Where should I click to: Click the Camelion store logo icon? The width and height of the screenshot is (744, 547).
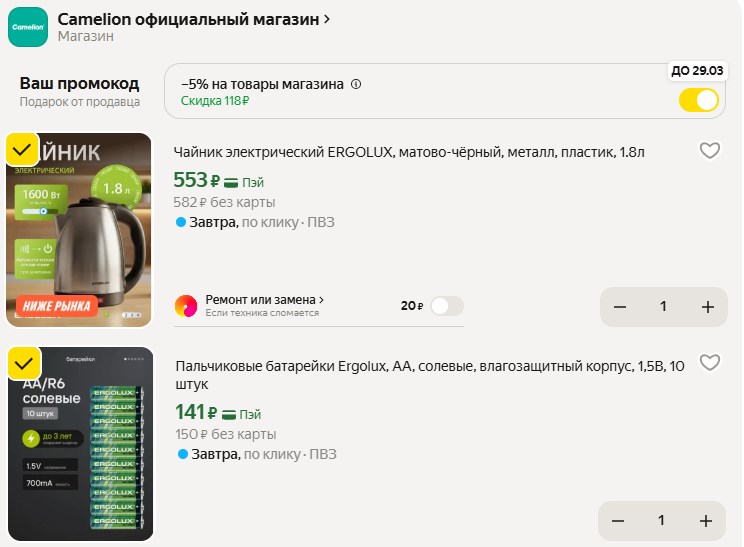pyautogui.click(x=28, y=27)
